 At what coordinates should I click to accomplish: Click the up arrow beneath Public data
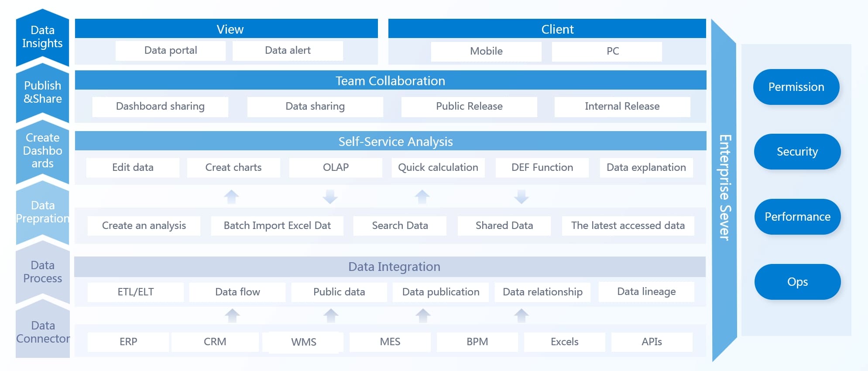coord(331,315)
